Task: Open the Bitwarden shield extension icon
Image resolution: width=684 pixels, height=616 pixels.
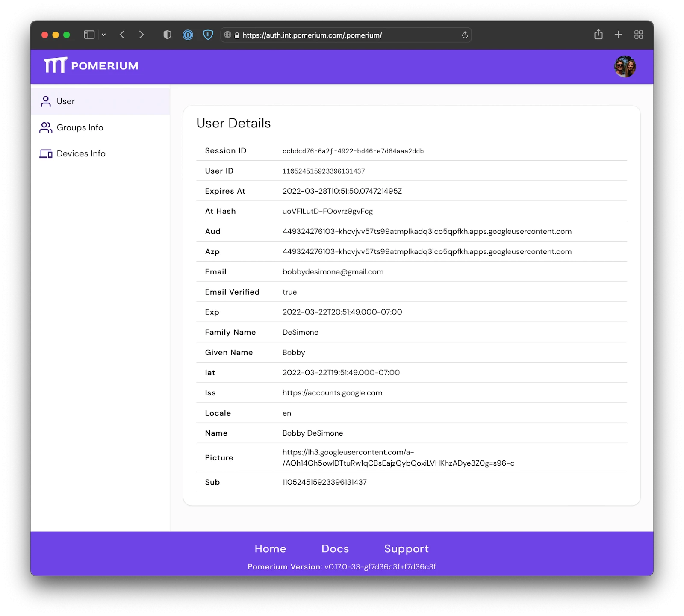Action: coord(208,35)
